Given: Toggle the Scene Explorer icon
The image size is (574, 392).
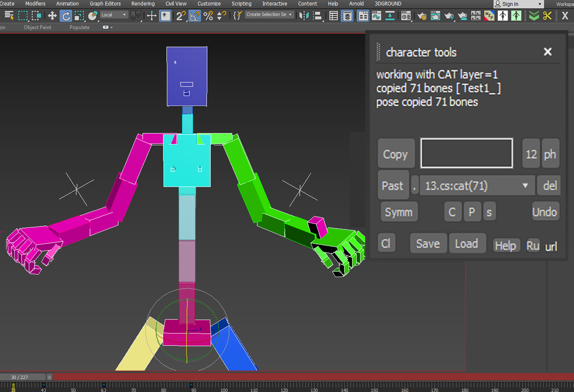Looking at the screenshot, I should (334, 16).
